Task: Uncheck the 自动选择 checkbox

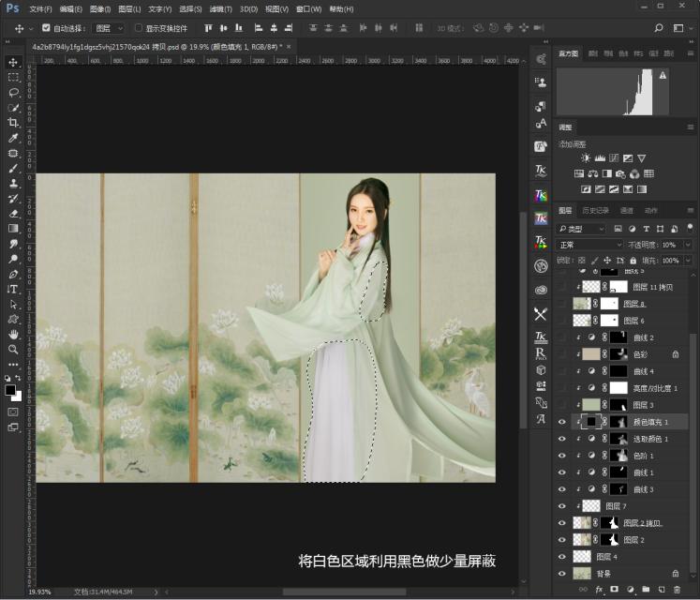Action: (47, 28)
